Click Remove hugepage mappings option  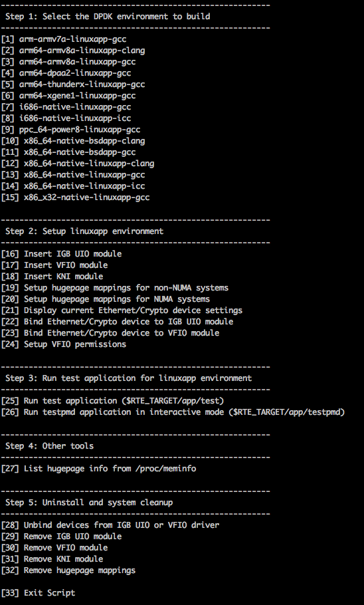point(68,570)
